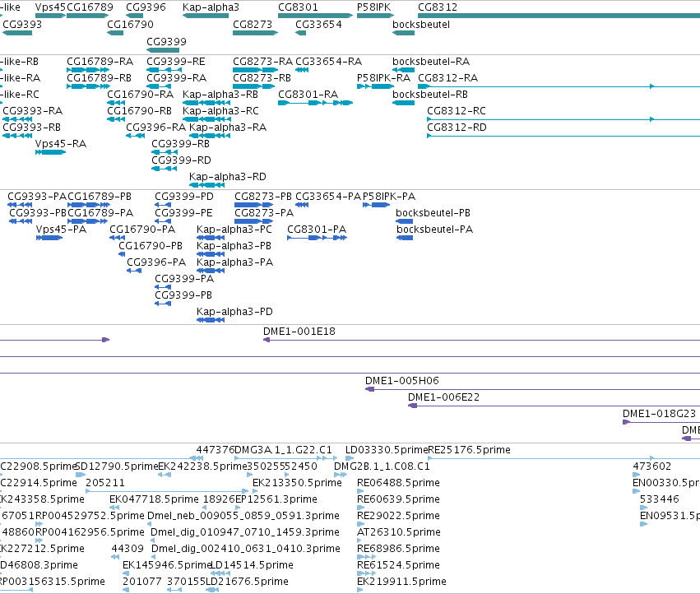Select the CG9399 gene
Image resolution: width=700 pixels, height=594 pixels.
[x=163, y=50]
